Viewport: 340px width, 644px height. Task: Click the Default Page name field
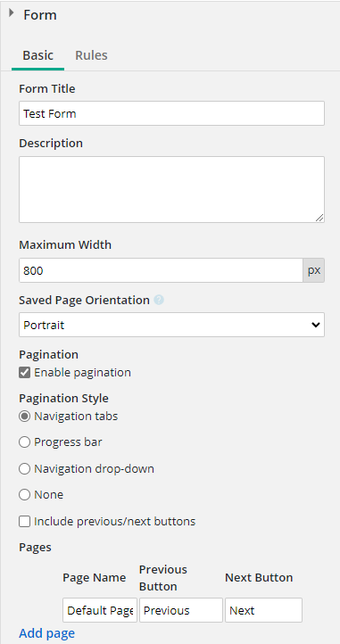[x=100, y=610]
